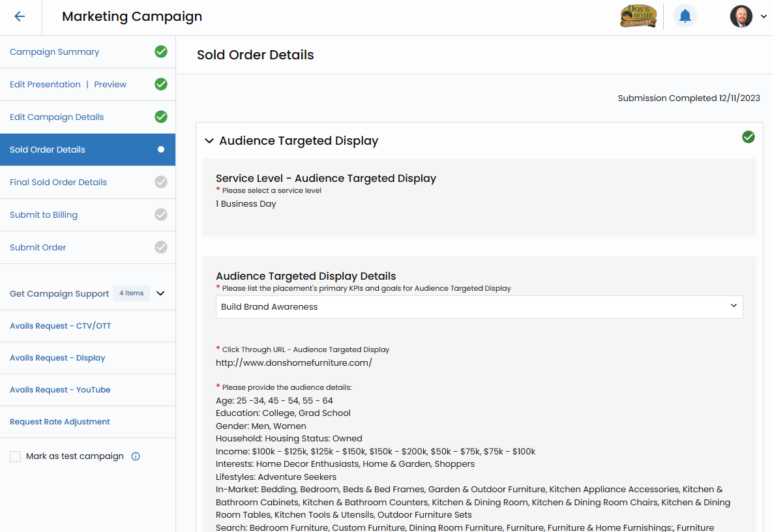Click the gray check beside Submit Order
The width and height of the screenshot is (772, 532).
[x=161, y=247]
